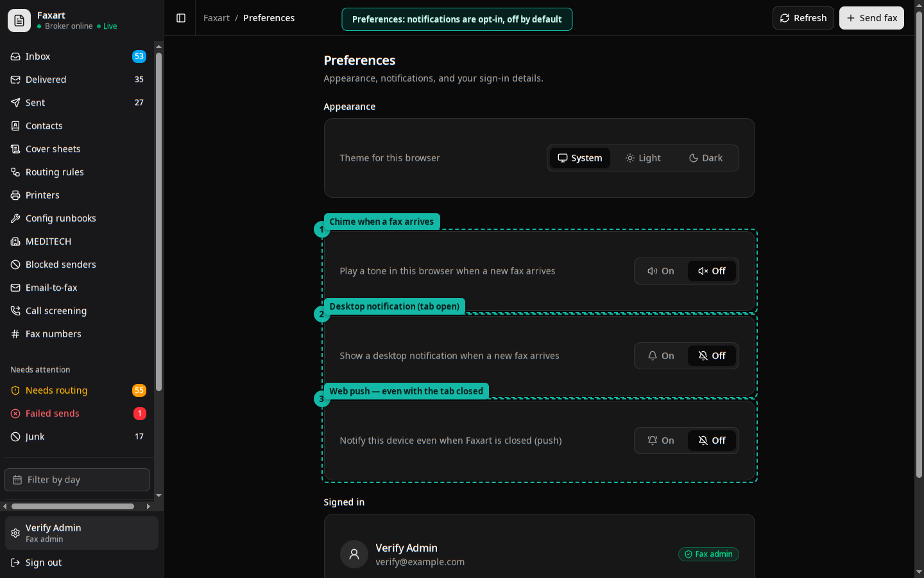Click the Junk ban icon
The height and width of the screenshot is (578, 924).
pos(15,437)
